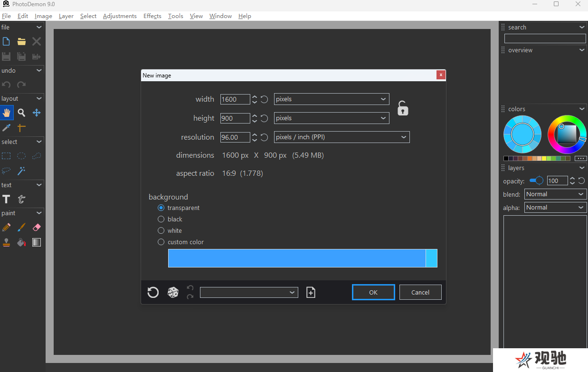Click the hue color wheel
Image resolution: width=588 pixels, height=372 pixels.
[567, 134]
